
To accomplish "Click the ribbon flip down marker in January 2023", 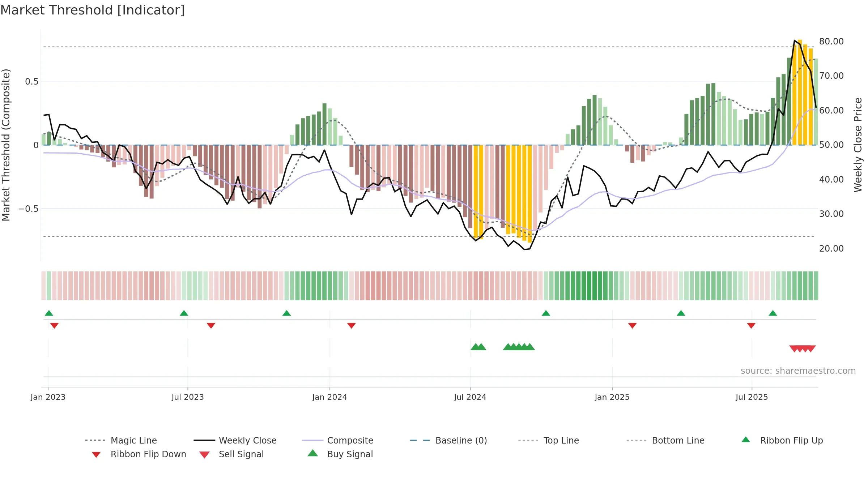I will [x=54, y=326].
